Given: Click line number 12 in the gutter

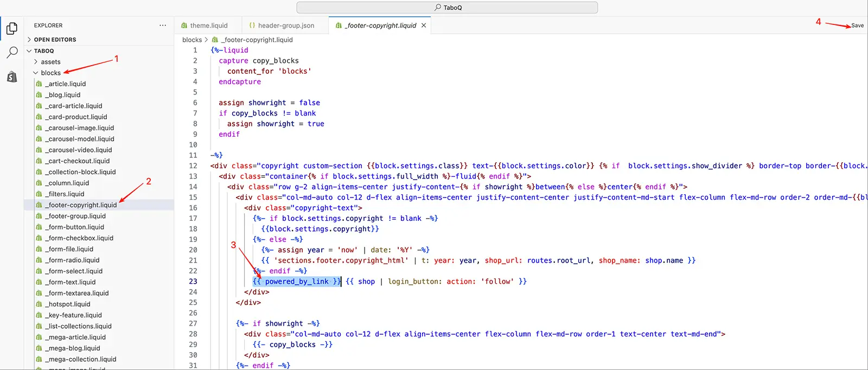Looking at the screenshot, I should [x=193, y=166].
